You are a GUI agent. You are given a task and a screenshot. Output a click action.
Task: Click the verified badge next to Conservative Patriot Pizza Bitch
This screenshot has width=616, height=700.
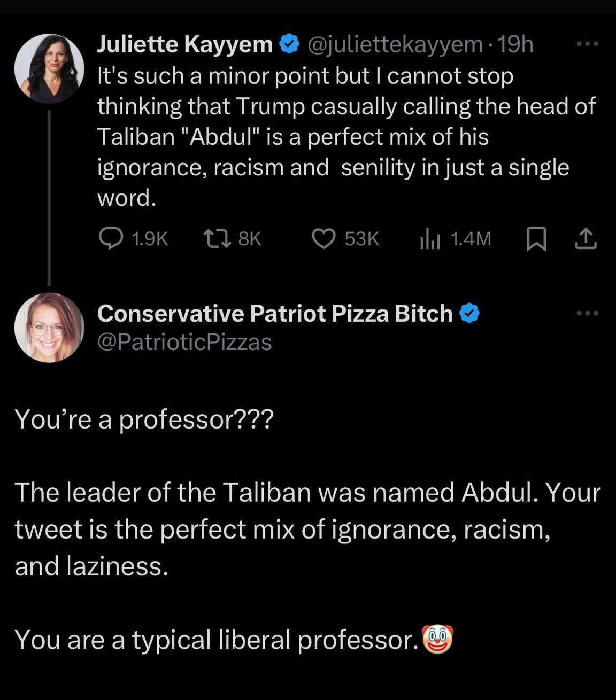(469, 313)
